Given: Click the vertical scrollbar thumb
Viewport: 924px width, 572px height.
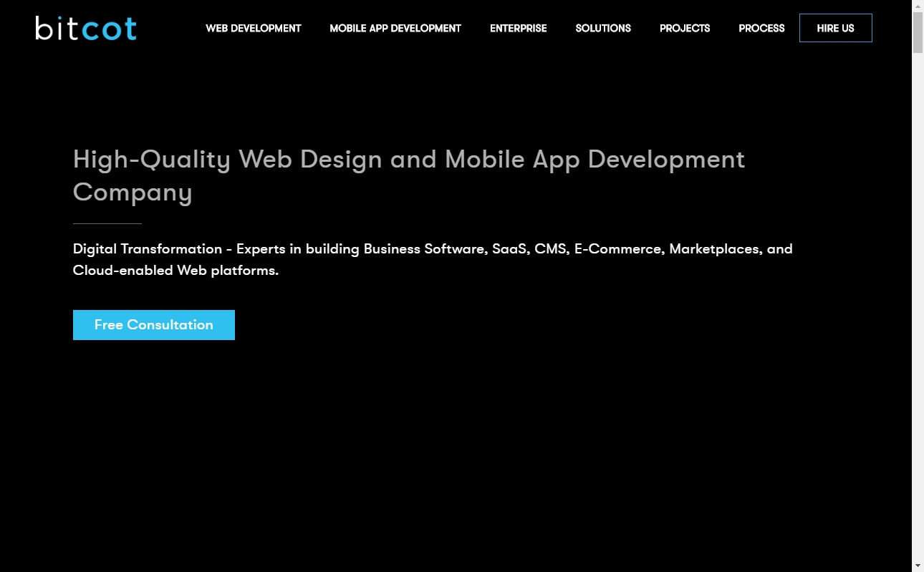Looking at the screenshot, I should [918, 32].
